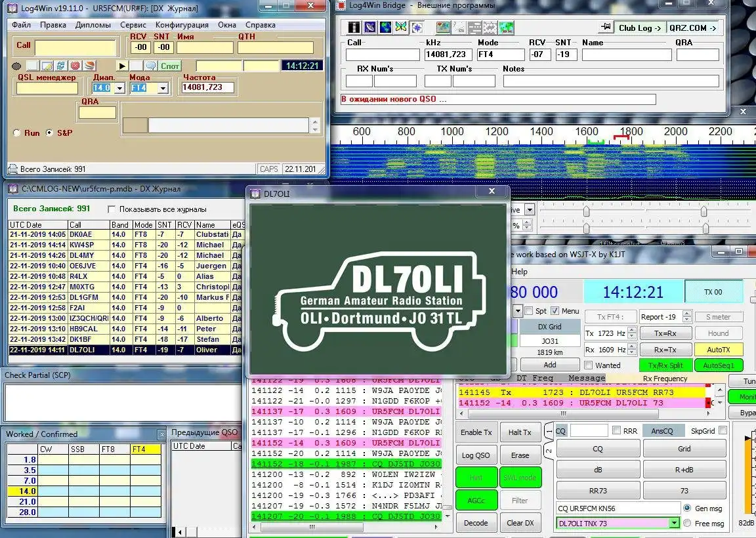756x538 pixels.
Task: Click the Halt Tx button
Action: pos(520,432)
